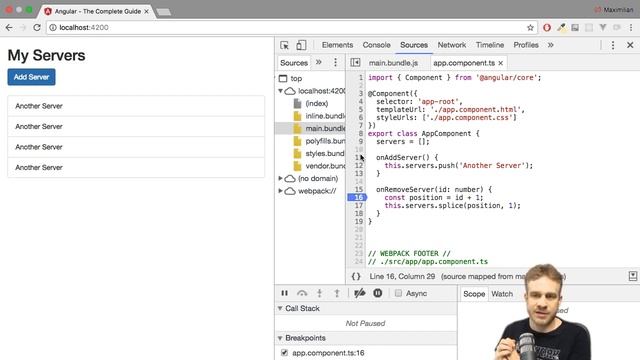
Task: Show more navigator tabs next to Sources
Action: [x=319, y=62]
